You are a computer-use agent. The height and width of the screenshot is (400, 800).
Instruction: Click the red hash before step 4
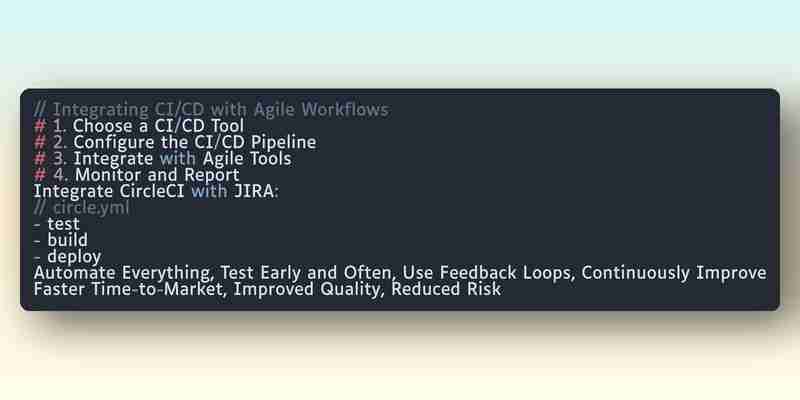[40, 175]
